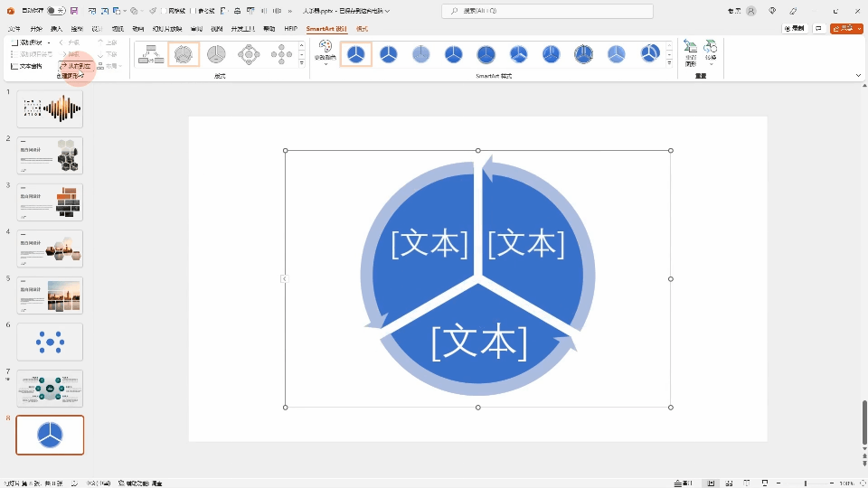Open the SmartArt 设计 tab
This screenshot has height=488, width=868.
(x=326, y=29)
